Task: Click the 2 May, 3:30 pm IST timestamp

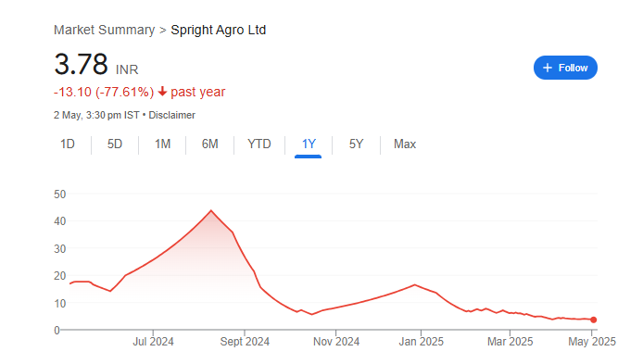Action: coord(96,115)
